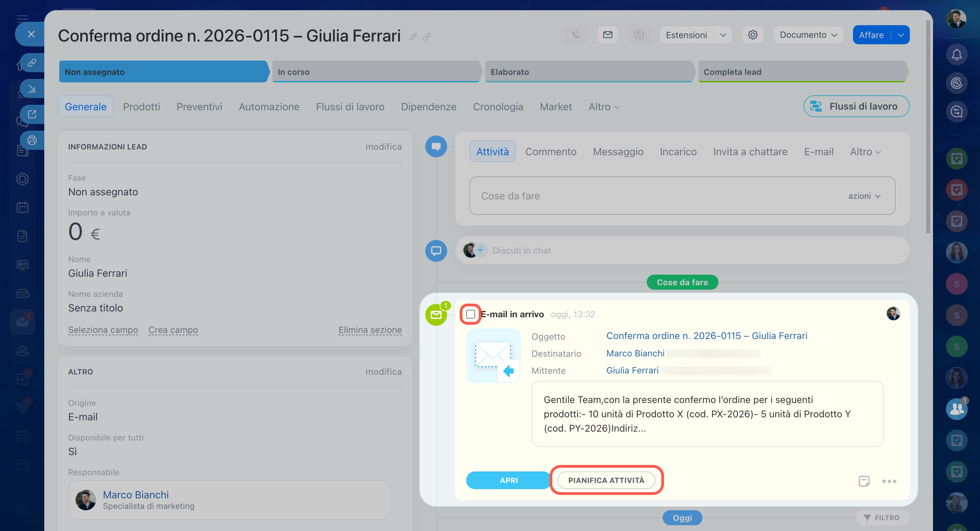980x531 pixels.
Task: Check the E-mail in arrivo checkbox
Action: pos(471,314)
